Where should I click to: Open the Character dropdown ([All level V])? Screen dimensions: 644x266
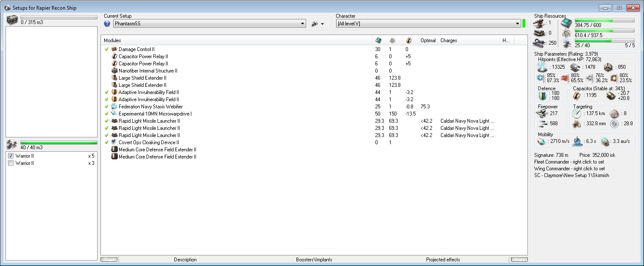tap(428, 24)
